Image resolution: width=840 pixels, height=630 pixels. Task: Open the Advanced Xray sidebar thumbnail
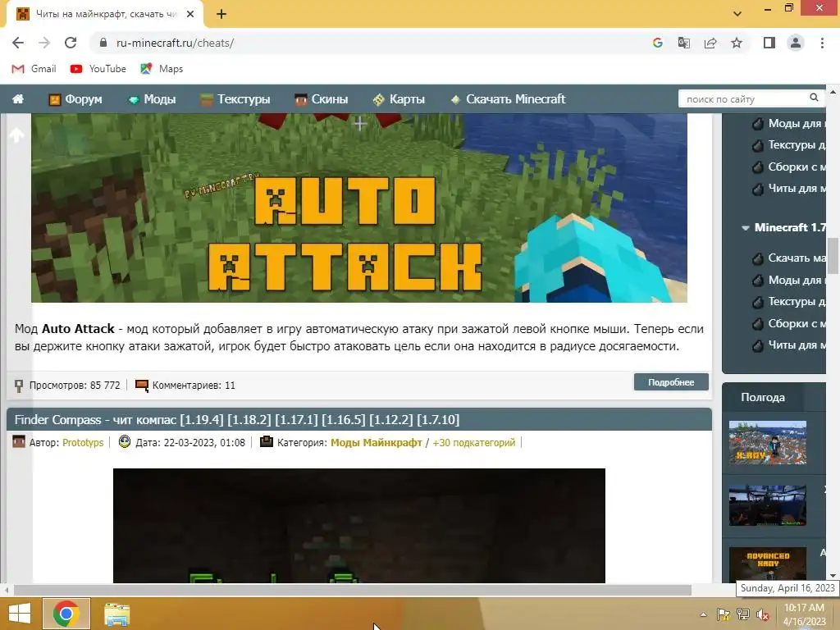[x=767, y=564]
